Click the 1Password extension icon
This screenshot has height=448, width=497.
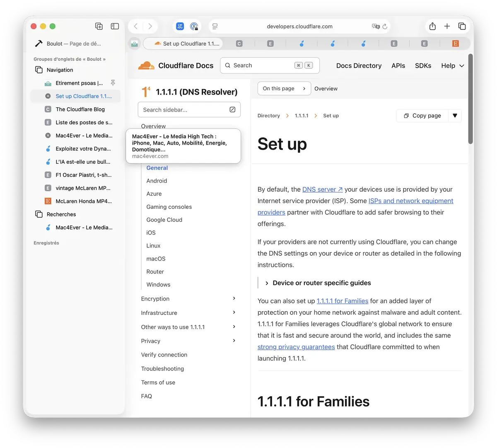[x=194, y=27]
